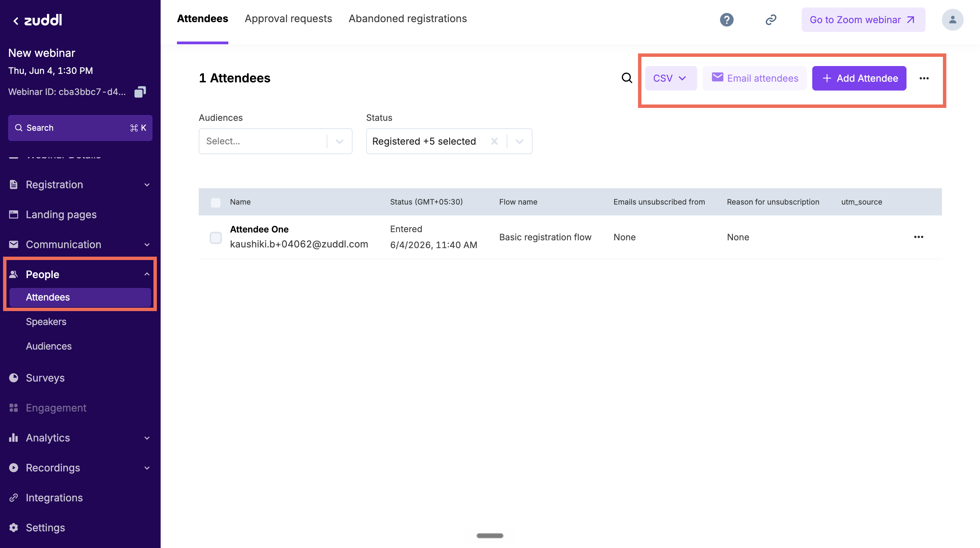Viewport: 980px width, 548px height.
Task: Open the CSV dropdown
Action: click(671, 78)
